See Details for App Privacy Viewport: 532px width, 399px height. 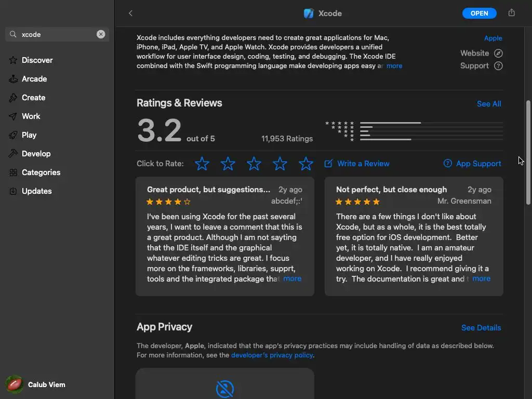481,328
